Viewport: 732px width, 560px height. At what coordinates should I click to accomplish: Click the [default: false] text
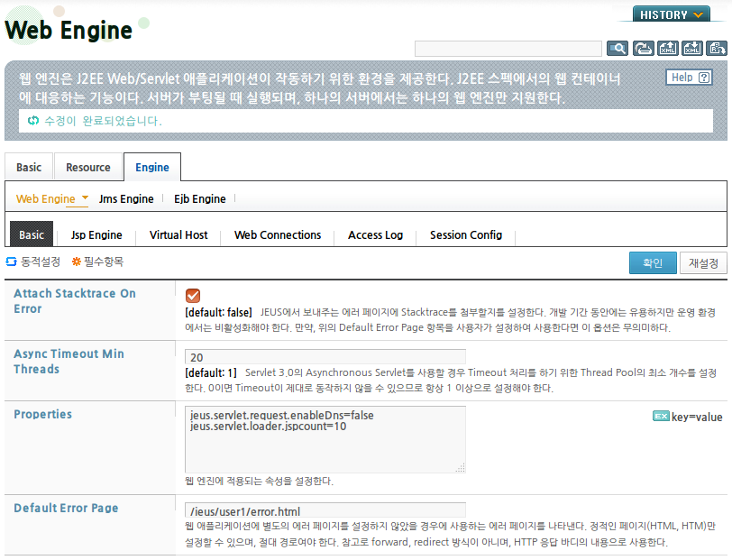click(218, 312)
